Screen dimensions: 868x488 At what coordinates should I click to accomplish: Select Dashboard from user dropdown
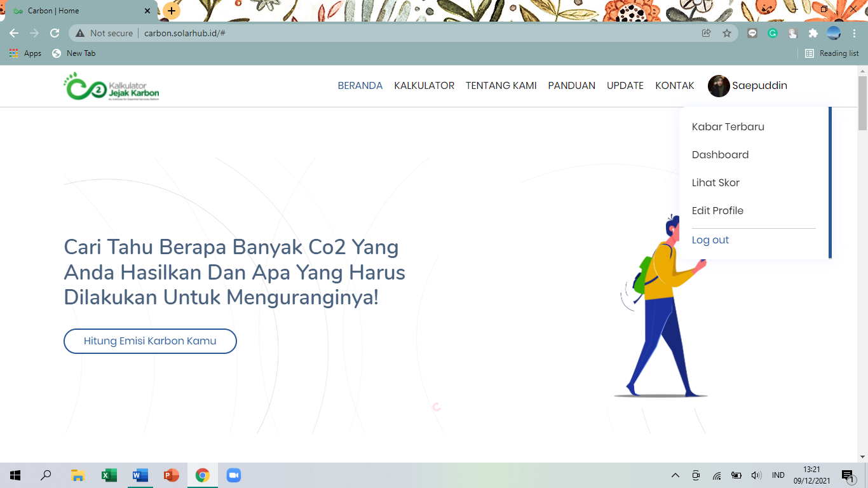coord(721,155)
